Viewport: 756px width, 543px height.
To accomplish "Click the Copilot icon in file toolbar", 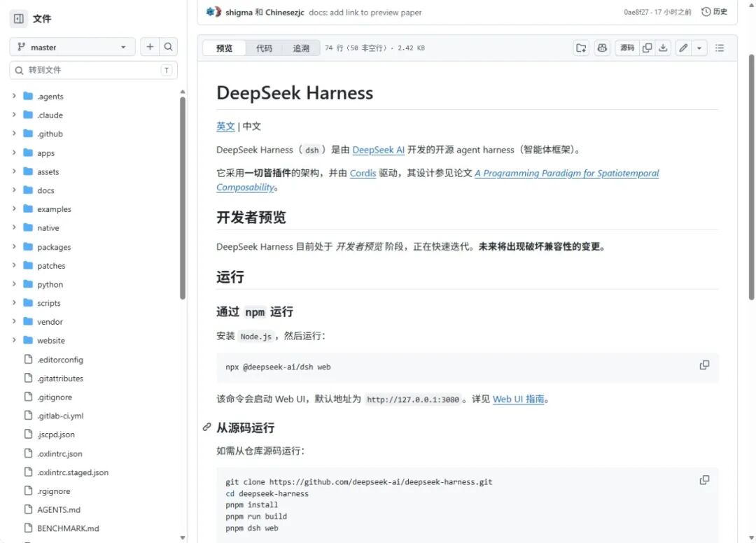I will click(x=602, y=48).
